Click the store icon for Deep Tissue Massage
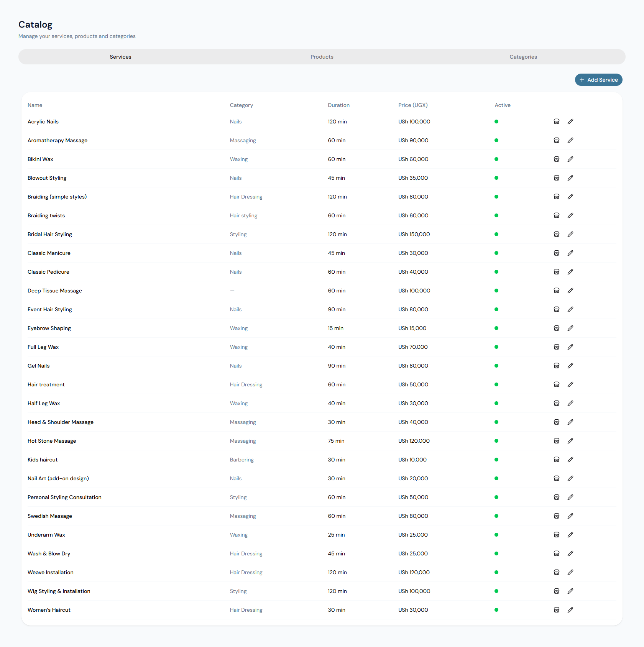644x647 pixels. click(557, 291)
